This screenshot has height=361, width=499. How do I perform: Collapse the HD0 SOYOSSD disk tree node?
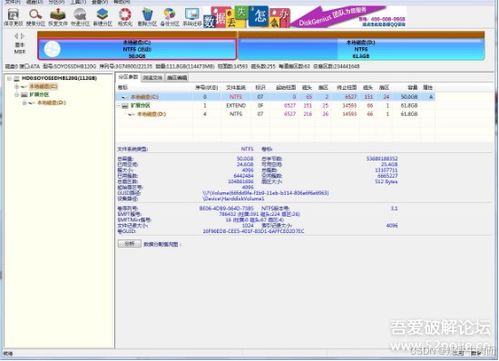coord(9,78)
